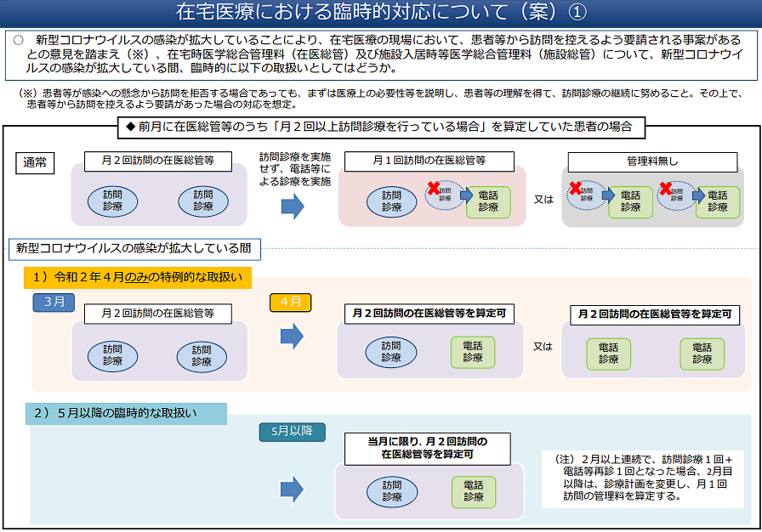Click the 通常 label box
The image size is (762, 532).
[37, 163]
